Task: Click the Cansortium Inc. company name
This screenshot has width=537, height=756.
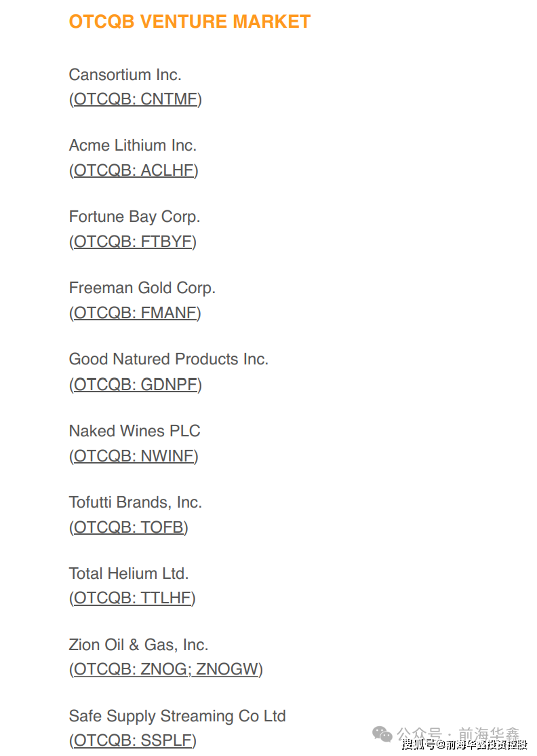Action: [125, 74]
